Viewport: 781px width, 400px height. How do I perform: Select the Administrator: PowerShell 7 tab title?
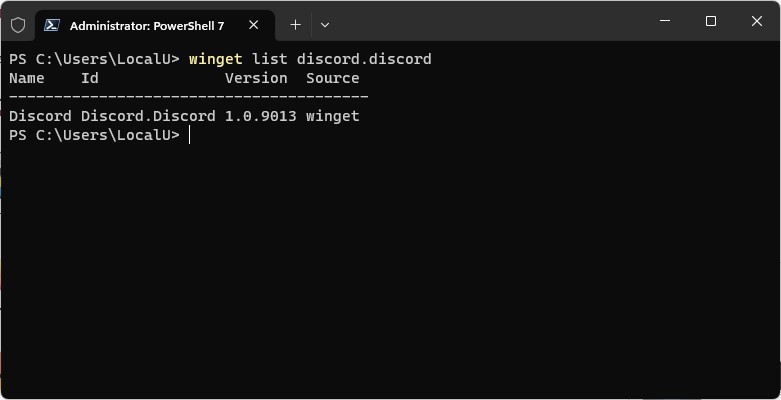point(146,25)
